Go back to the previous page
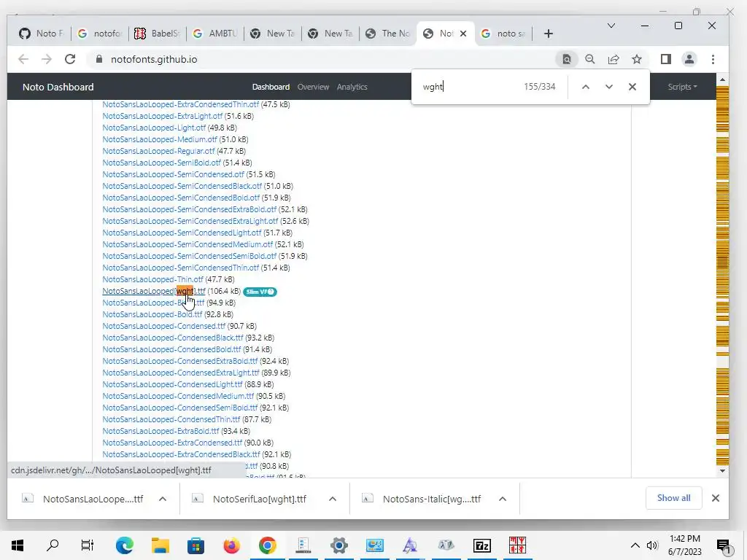Viewport: 747px width, 560px height. click(x=23, y=59)
